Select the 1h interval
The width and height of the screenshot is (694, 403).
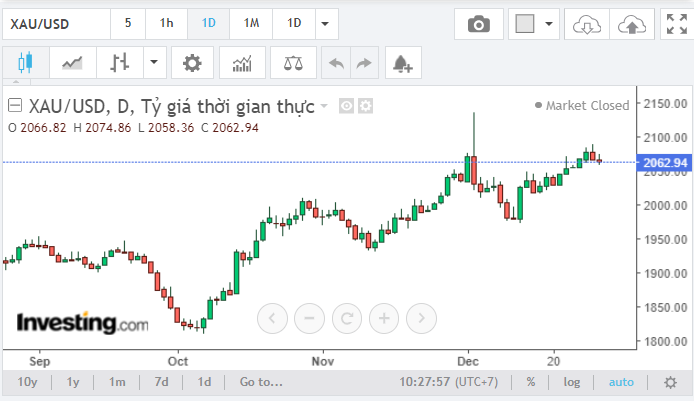tap(166, 23)
